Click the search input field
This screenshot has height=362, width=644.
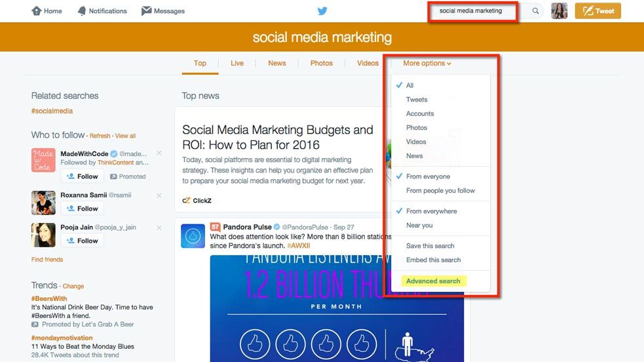click(x=478, y=11)
